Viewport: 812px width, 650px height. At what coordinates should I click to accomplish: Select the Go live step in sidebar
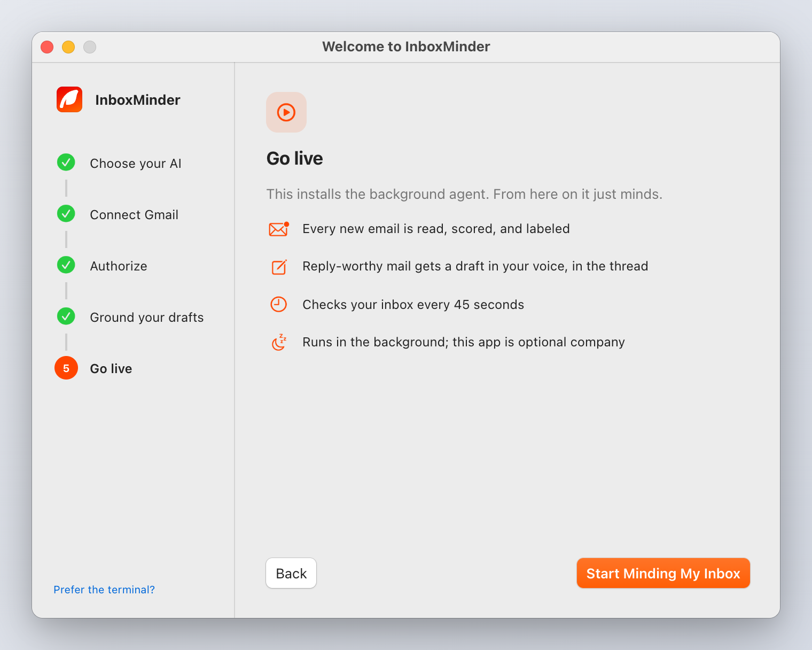tap(111, 368)
